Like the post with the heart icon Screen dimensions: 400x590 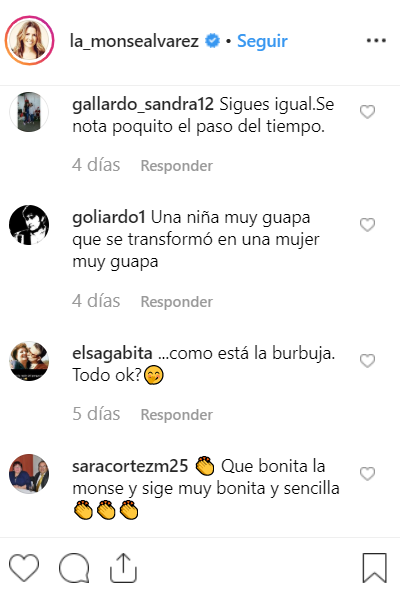pyautogui.click(x=24, y=567)
